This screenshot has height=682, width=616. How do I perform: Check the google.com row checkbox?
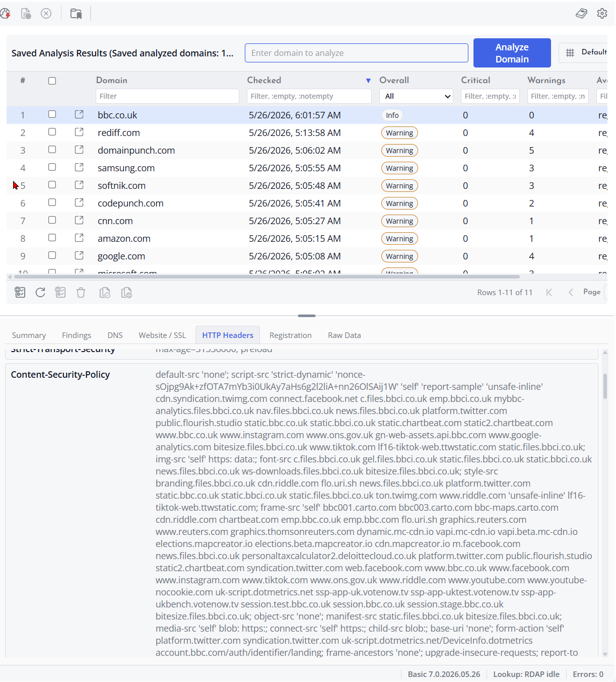pyautogui.click(x=52, y=255)
